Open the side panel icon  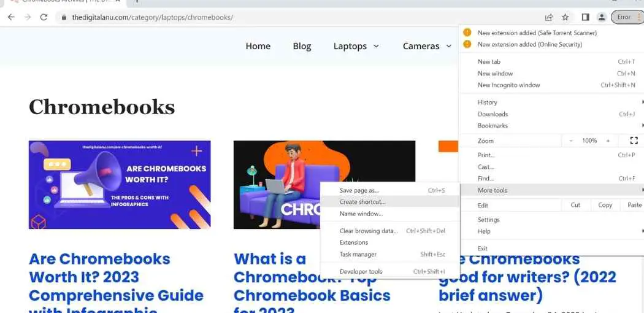coord(585,17)
